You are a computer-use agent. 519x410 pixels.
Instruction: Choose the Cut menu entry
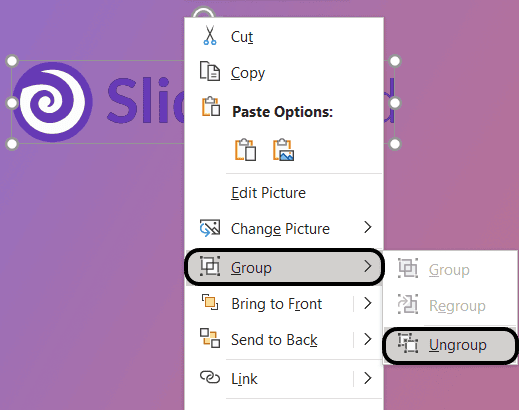(x=283, y=36)
